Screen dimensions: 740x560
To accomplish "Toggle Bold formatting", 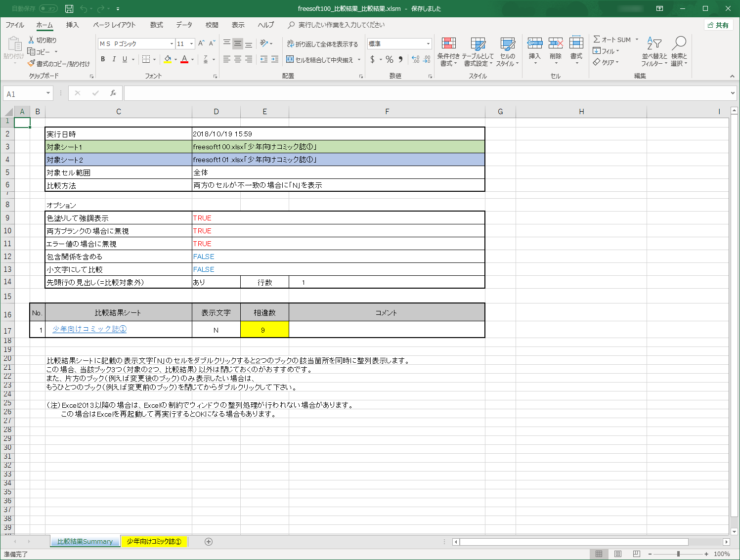I will (x=103, y=59).
